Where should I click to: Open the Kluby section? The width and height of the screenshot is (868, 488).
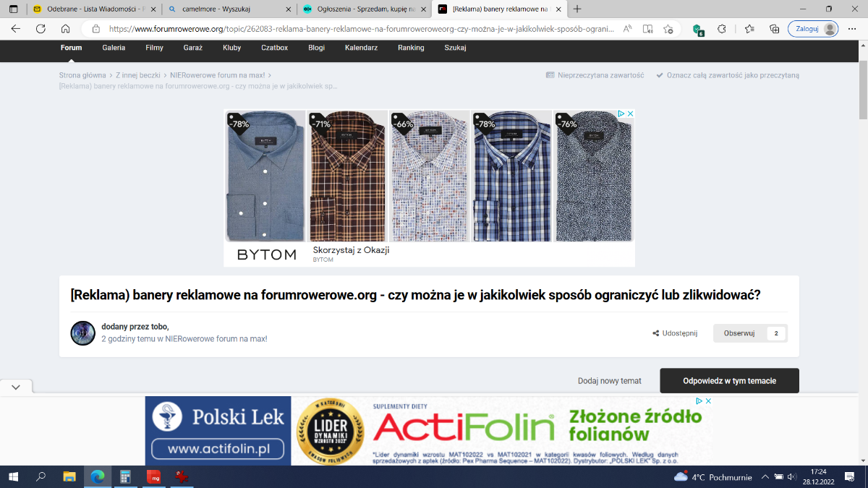(232, 48)
